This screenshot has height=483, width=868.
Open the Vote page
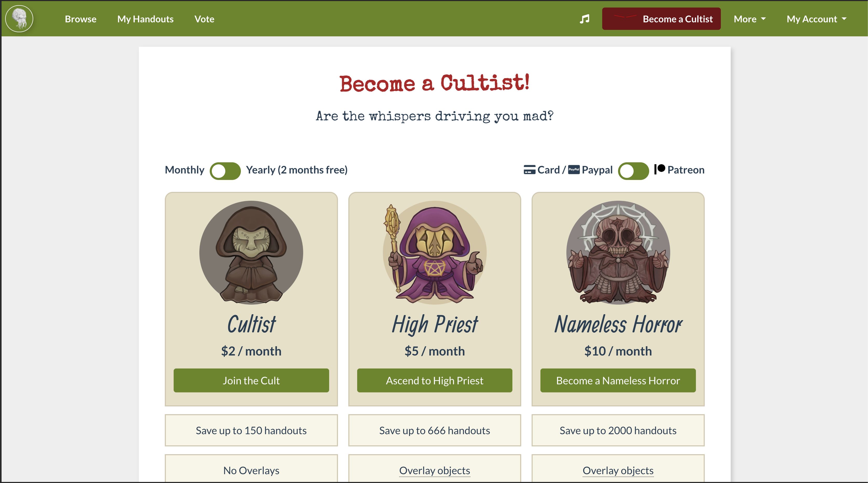coord(204,19)
